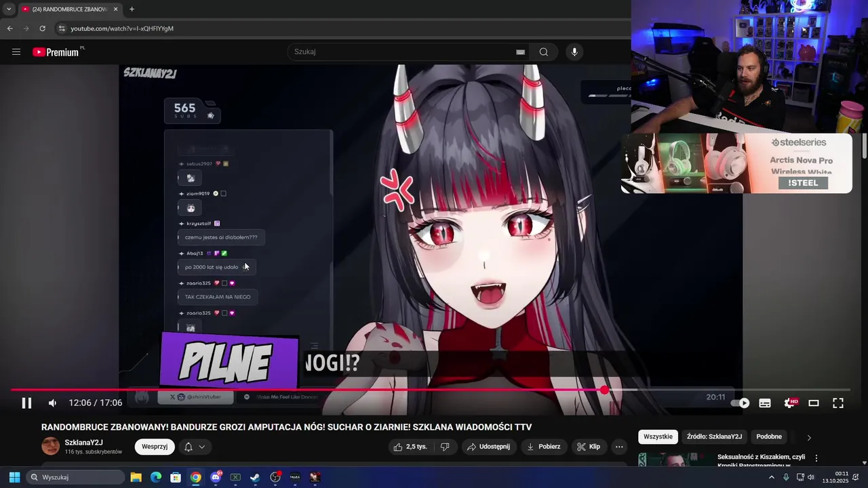Click the Wesprzyj button
Viewport: 868px width, 488px height.
pyautogui.click(x=155, y=447)
